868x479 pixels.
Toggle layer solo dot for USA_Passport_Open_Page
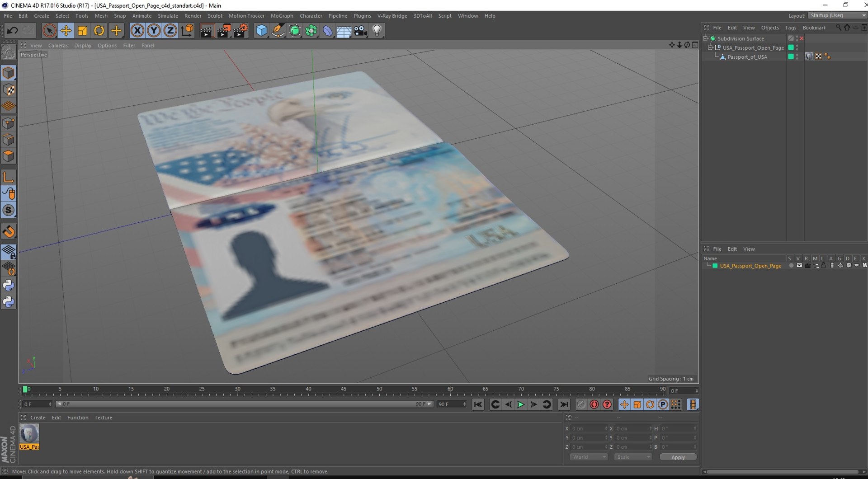point(791,266)
